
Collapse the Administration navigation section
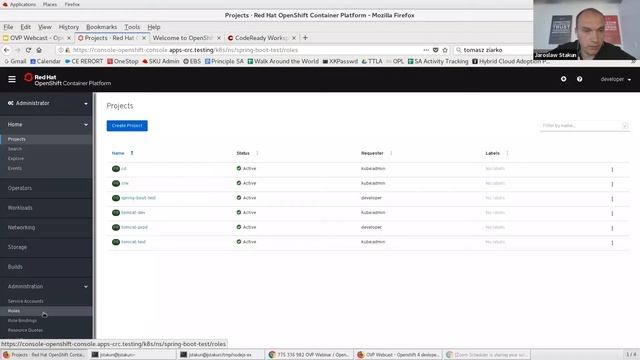point(47,287)
